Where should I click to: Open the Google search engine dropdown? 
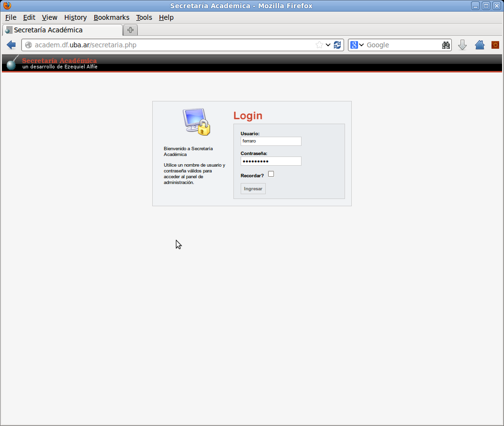point(357,45)
